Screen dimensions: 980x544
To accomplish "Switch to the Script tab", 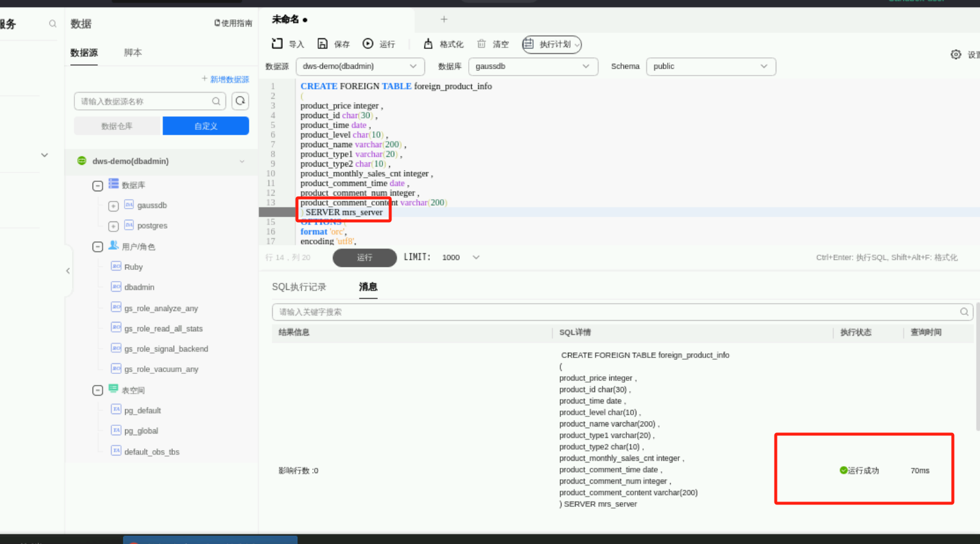I will click(133, 53).
